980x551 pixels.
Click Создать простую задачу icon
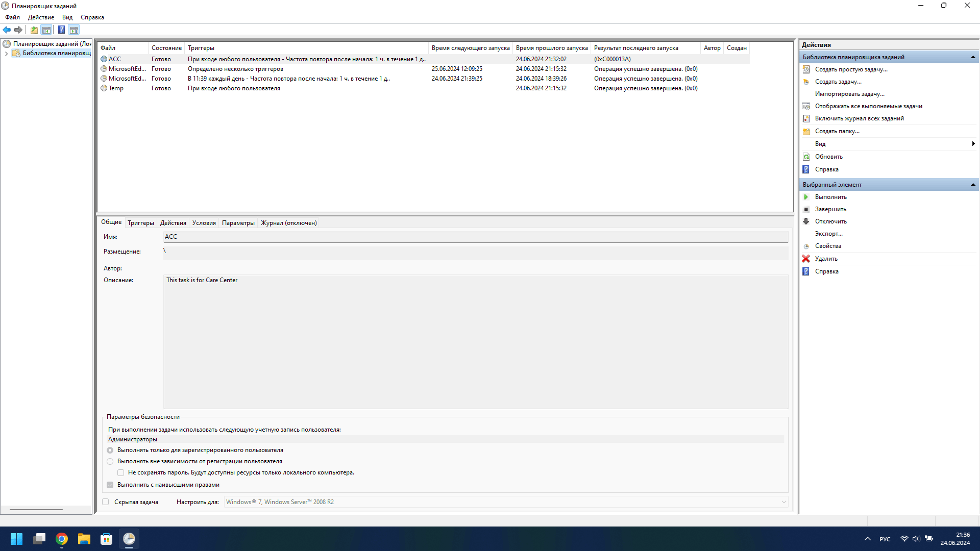pyautogui.click(x=806, y=69)
